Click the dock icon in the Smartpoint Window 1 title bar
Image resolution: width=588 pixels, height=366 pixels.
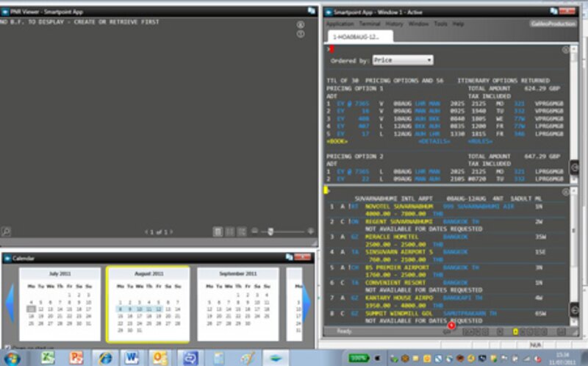(554, 11)
